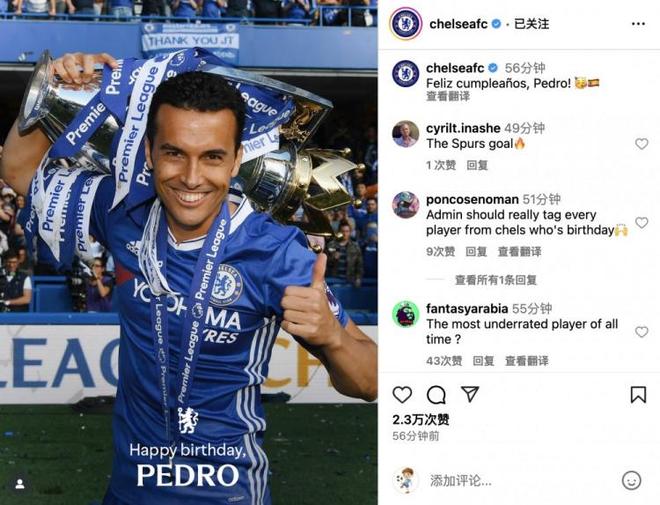Visit poncosenoman's username link
This screenshot has width=660, height=505.
(472, 199)
